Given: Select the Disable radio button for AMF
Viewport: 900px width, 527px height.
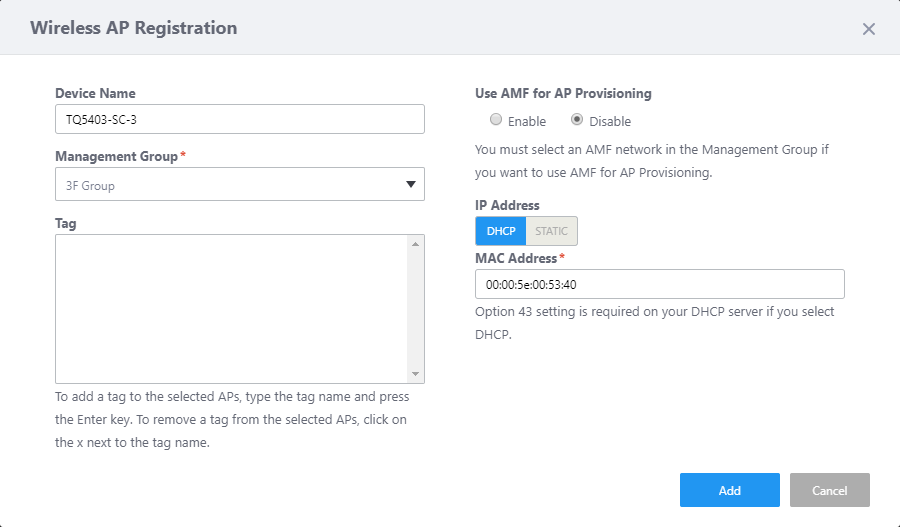Looking at the screenshot, I should [577, 120].
